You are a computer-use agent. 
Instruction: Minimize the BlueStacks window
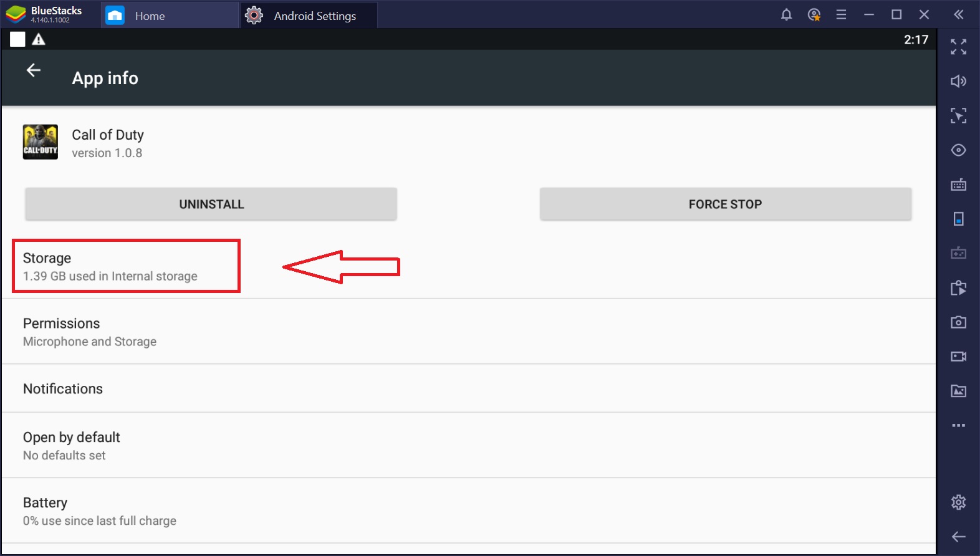click(x=869, y=14)
